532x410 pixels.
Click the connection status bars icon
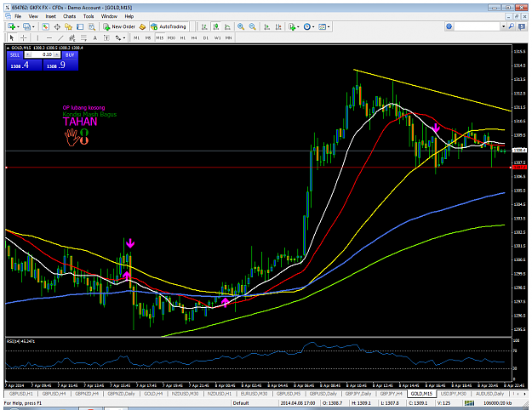pos(469,403)
